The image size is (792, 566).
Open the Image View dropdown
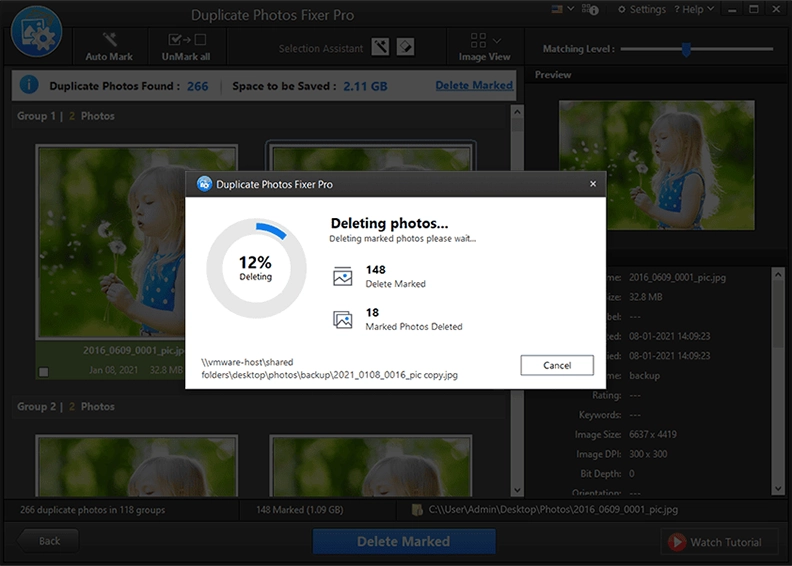pyautogui.click(x=484, y=47)
